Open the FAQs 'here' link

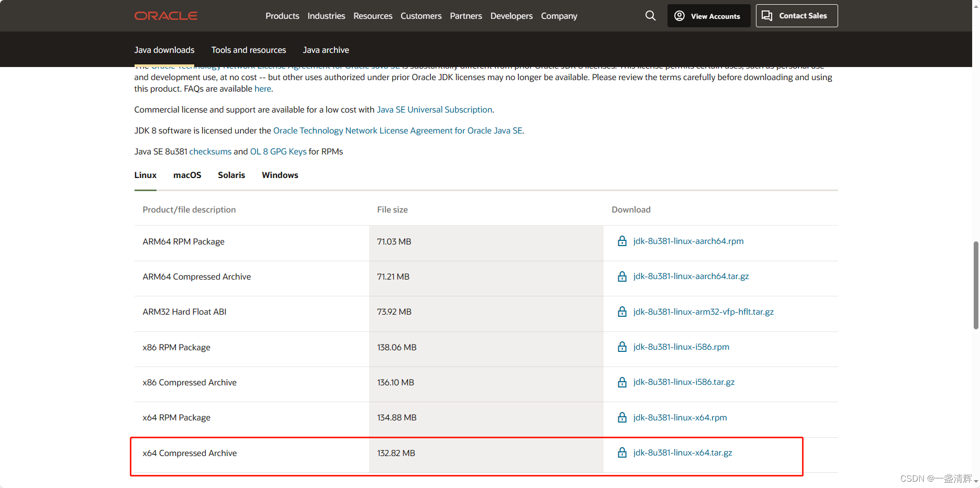click(x=263, y=88)
